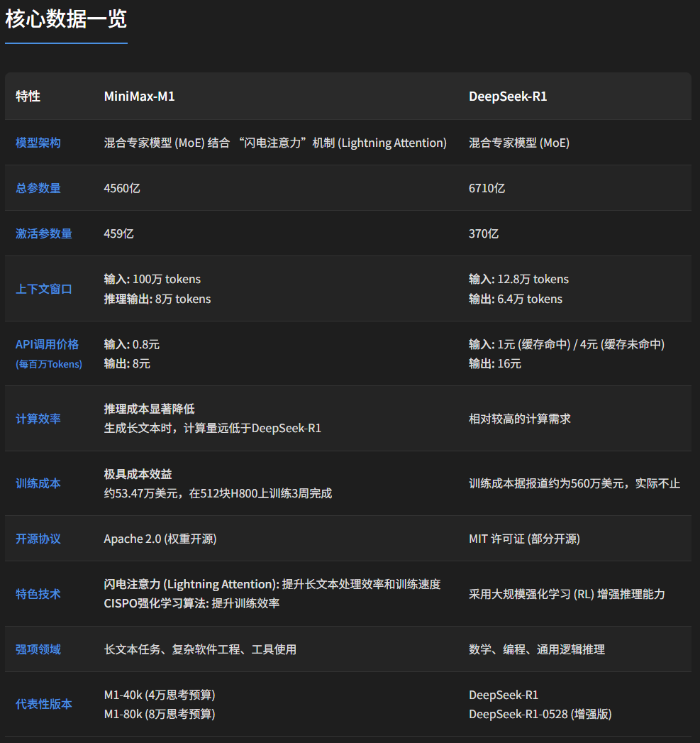700x743 pixels.
Task: Select the 开源协议 row label
Action: pyautogui.click(x=38, y=539)
